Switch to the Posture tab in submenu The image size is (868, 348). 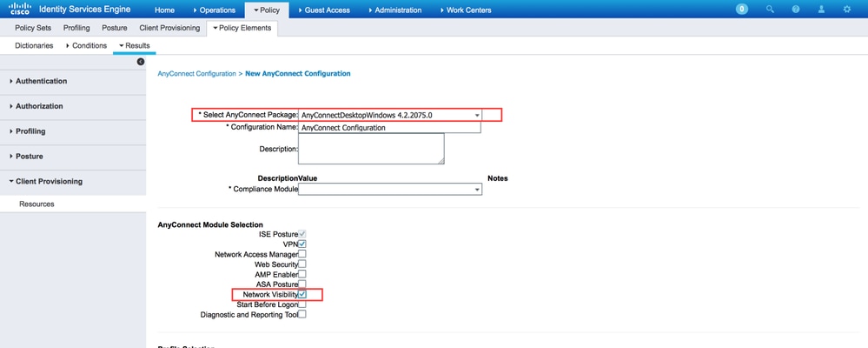coord(115,28)
